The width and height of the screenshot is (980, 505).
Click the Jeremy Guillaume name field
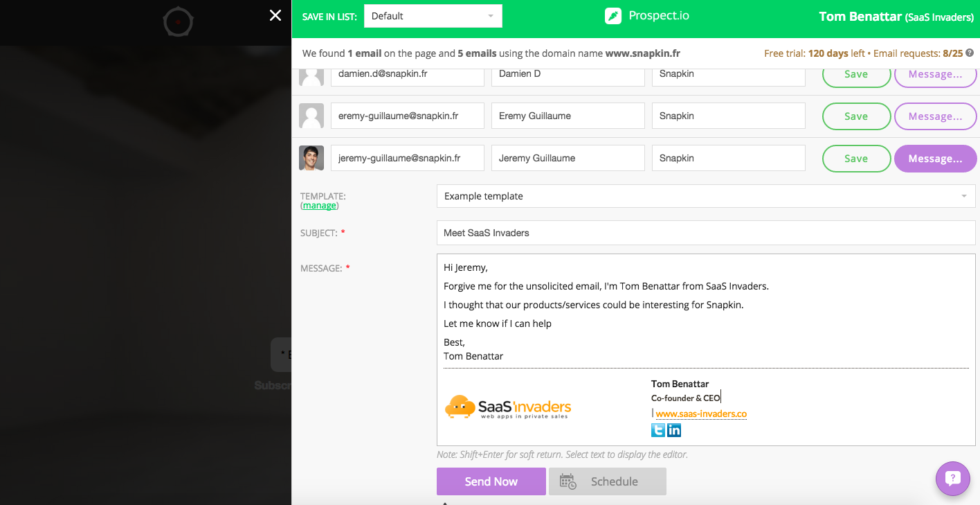[x=568, y=158]
